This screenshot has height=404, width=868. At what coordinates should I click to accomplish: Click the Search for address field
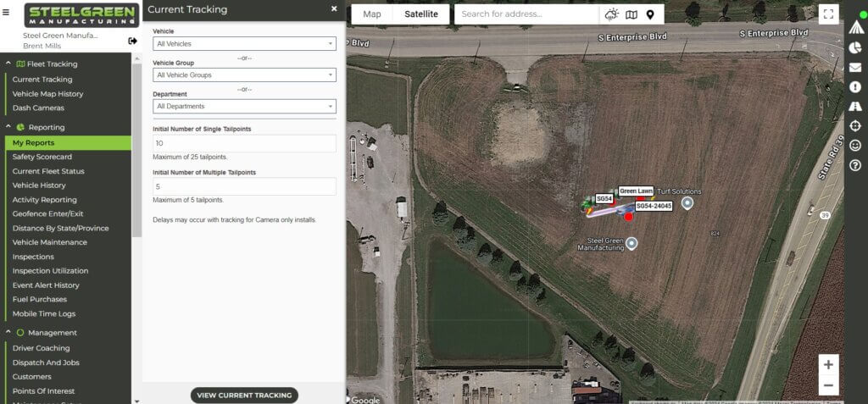526,14
